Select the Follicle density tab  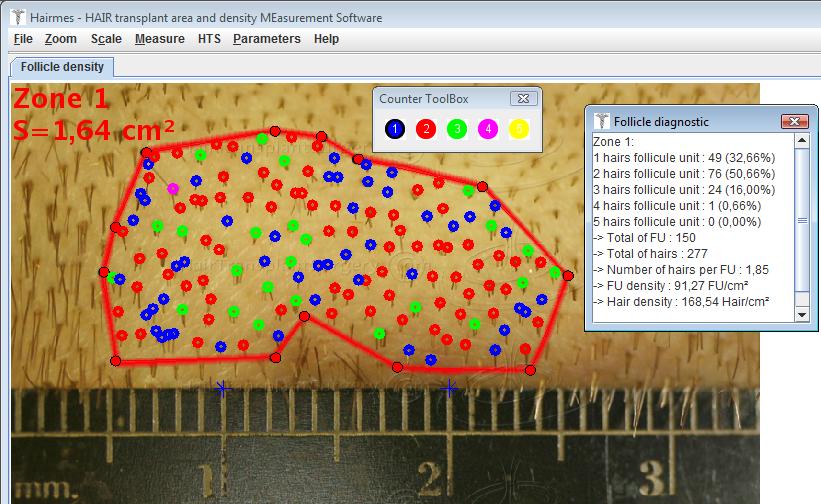62,67
